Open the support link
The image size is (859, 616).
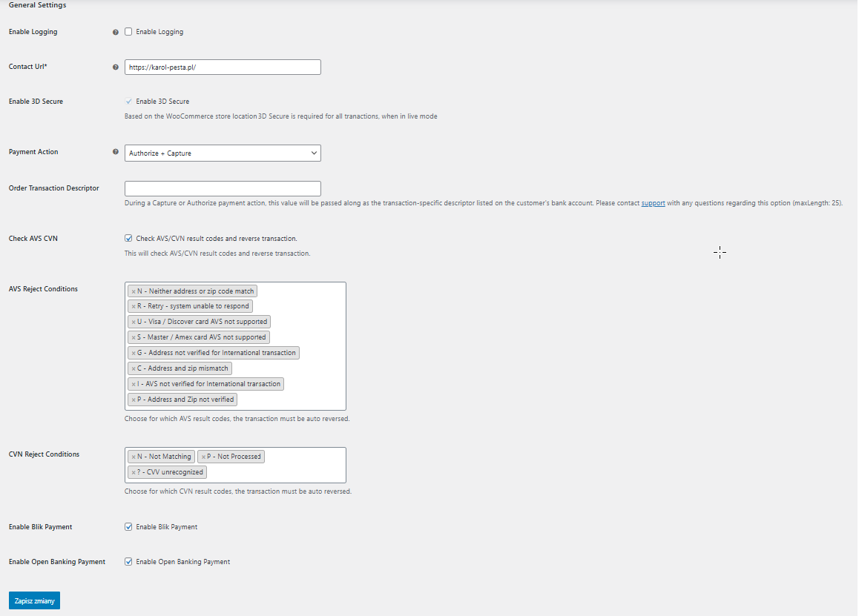(x=653, y=203)
